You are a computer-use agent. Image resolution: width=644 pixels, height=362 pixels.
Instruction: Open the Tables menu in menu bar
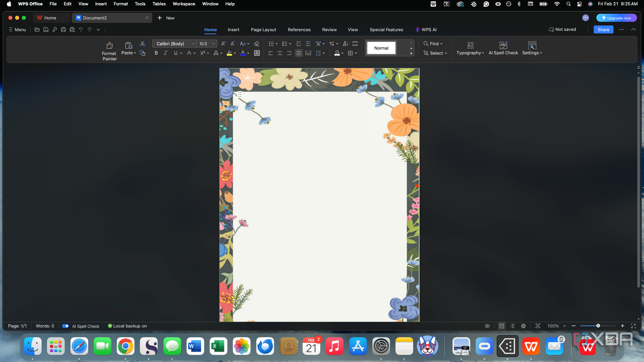pos(159,4)
